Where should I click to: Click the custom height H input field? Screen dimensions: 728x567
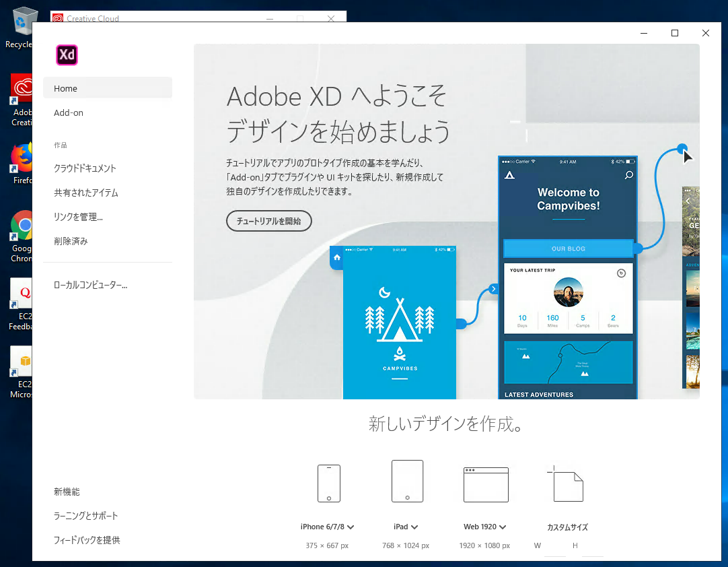pos(593,547)
